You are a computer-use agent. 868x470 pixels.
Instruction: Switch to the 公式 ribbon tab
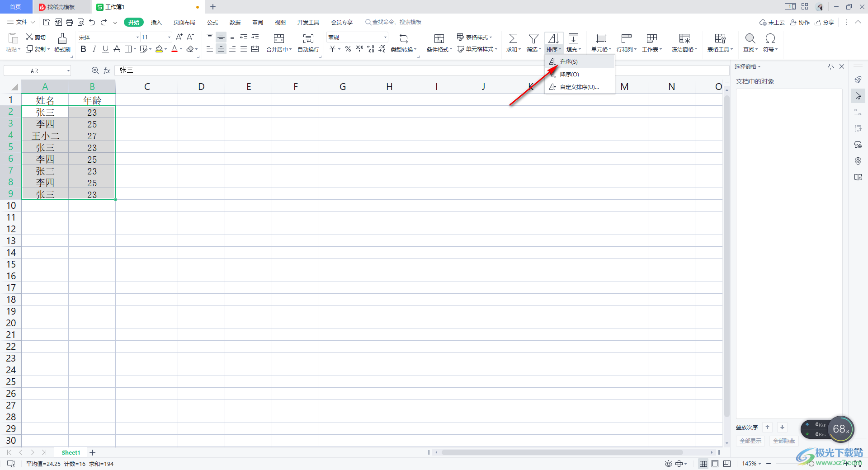tap(212, 22)
